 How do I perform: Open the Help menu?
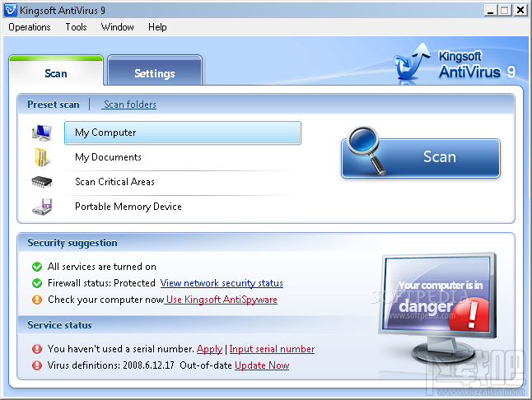[157, 27]
